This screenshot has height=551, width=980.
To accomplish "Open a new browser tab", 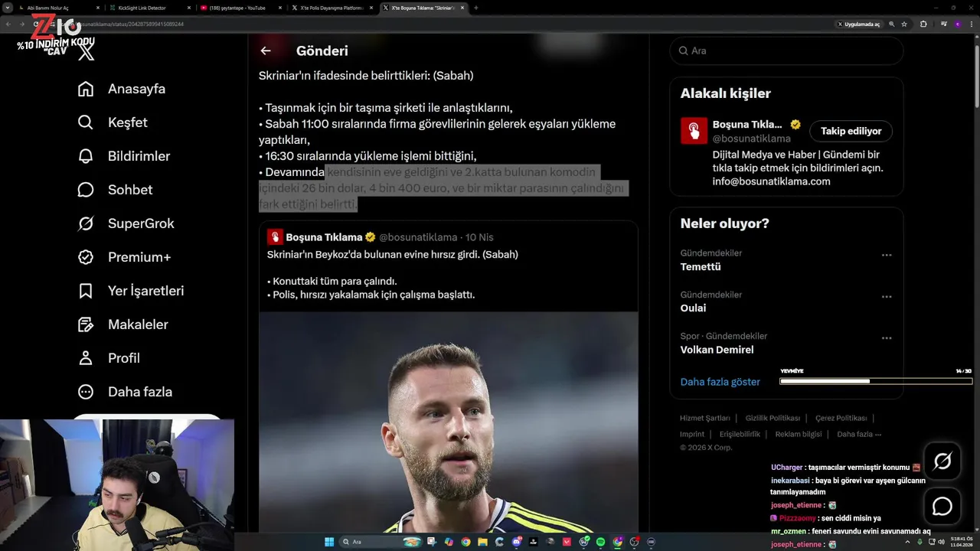I will coord(475,8).
